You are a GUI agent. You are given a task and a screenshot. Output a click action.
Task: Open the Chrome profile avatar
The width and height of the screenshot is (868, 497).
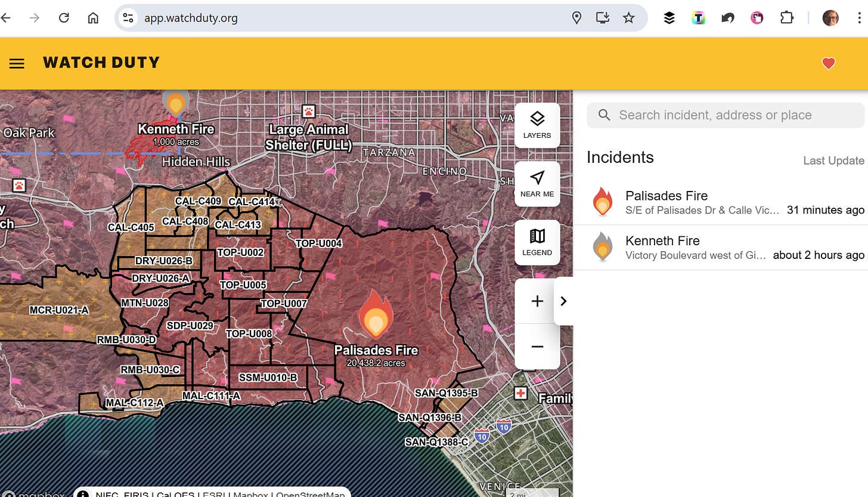[830, 18]
